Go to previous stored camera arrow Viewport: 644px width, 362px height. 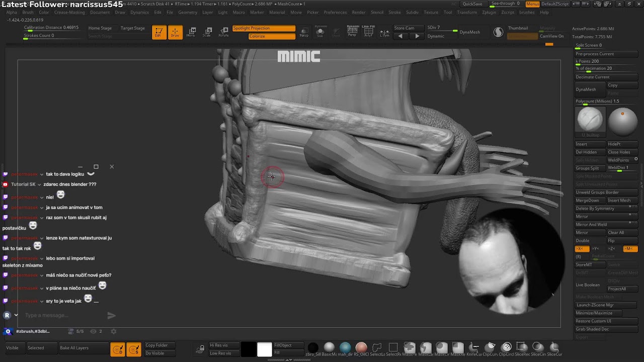click(x=400, y=36)
